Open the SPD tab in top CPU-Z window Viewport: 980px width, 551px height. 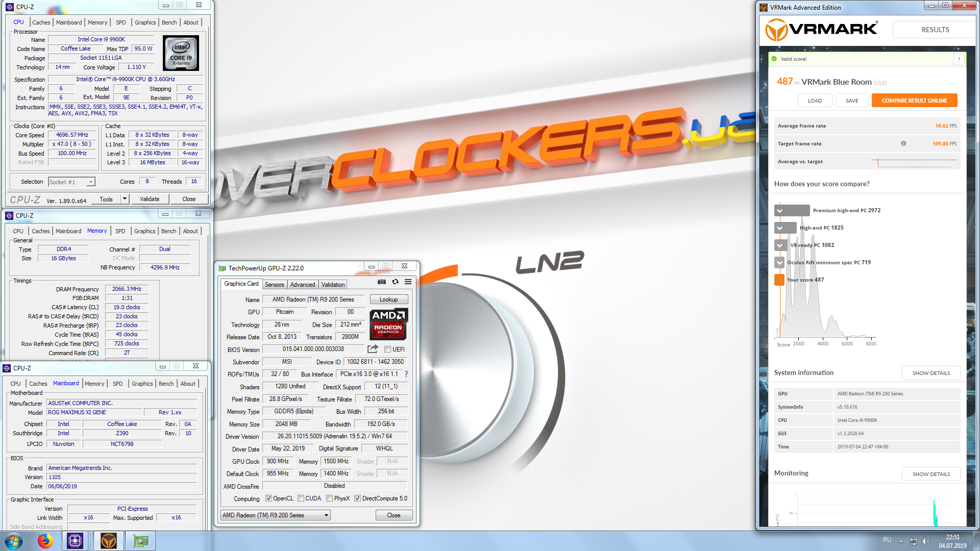tap(120, 22)
